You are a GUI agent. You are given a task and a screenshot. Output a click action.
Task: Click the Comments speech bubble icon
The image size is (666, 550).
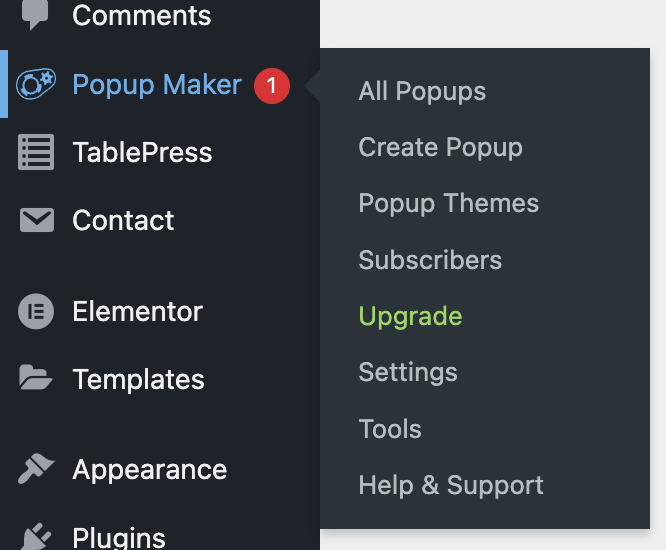tap(35, 15)
